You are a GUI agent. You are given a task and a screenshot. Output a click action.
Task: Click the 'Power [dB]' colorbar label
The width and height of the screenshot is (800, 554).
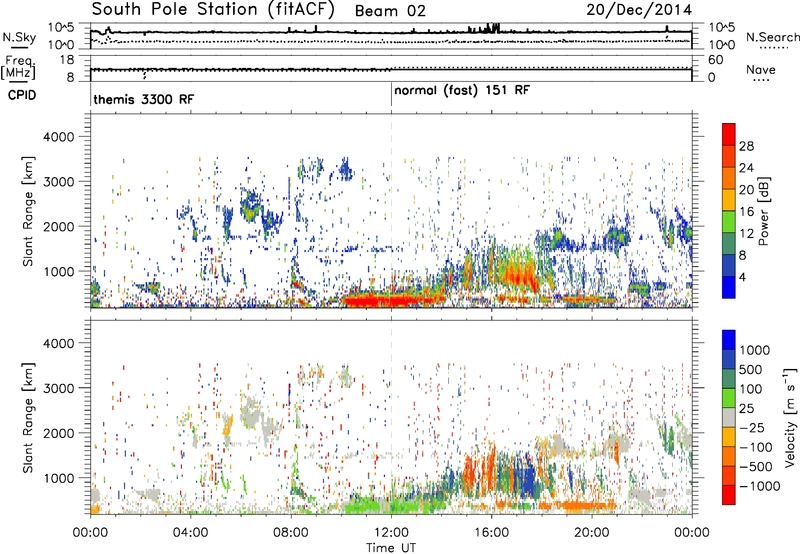[x=764, y=211]
